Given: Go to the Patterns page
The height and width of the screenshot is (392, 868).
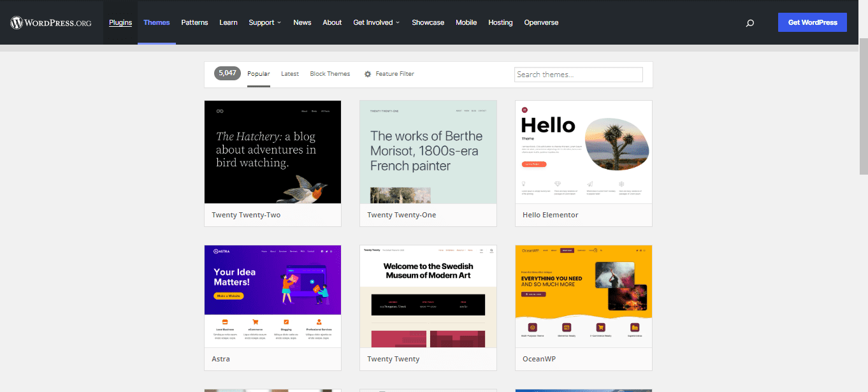Looking at the screenshot, I should (194, 22).
